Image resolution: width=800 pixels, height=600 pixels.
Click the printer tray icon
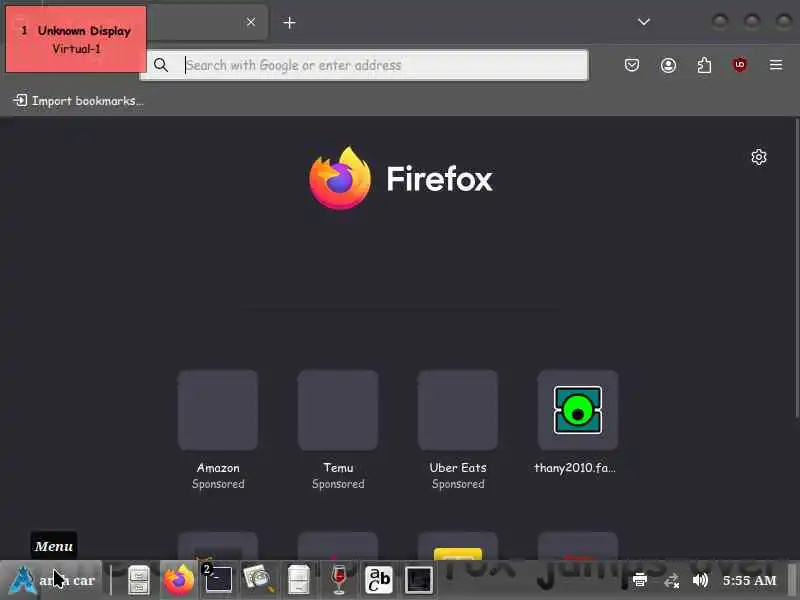click(640, 580)
